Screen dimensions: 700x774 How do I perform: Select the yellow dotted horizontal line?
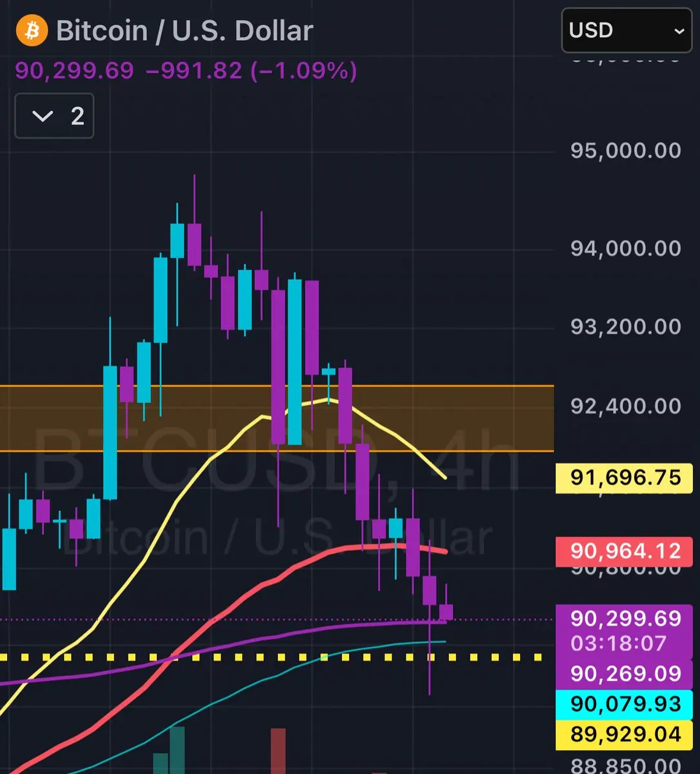(271, 657)
